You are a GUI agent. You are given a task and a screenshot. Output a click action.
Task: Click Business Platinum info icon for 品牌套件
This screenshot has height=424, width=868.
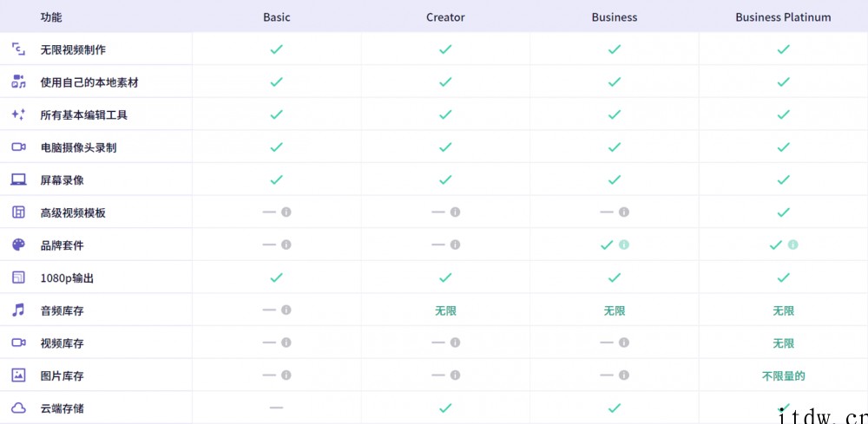click(x=792, y=245)
